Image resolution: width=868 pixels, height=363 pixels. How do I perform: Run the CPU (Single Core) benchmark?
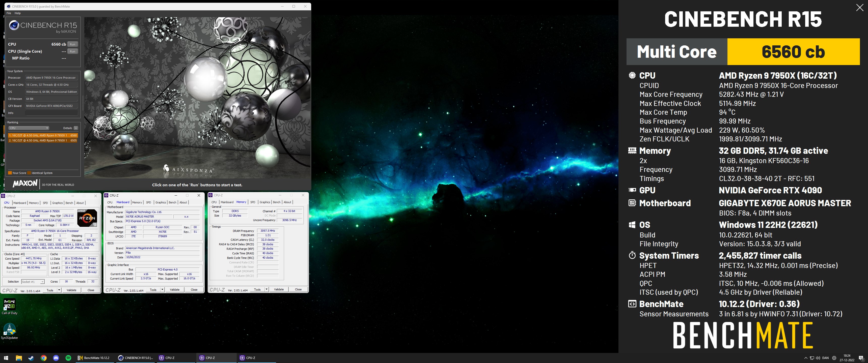click(72, 51)
